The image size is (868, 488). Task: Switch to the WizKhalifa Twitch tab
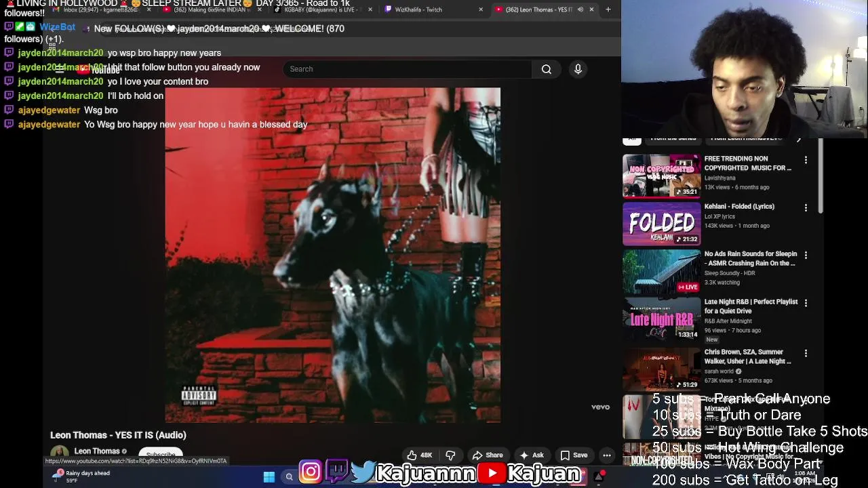(434, 9)
